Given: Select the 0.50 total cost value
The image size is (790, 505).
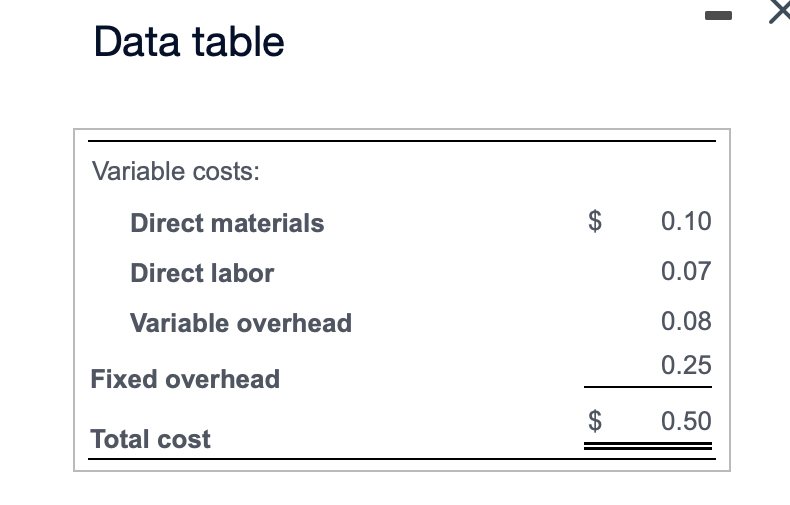Looking at the screenshot, I should coord(686,420).
